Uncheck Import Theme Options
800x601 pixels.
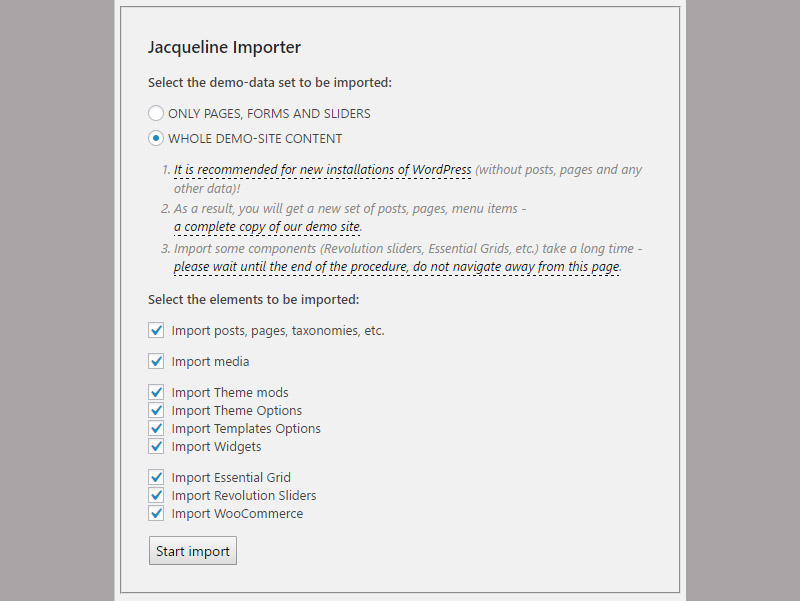tap(156, 411)
